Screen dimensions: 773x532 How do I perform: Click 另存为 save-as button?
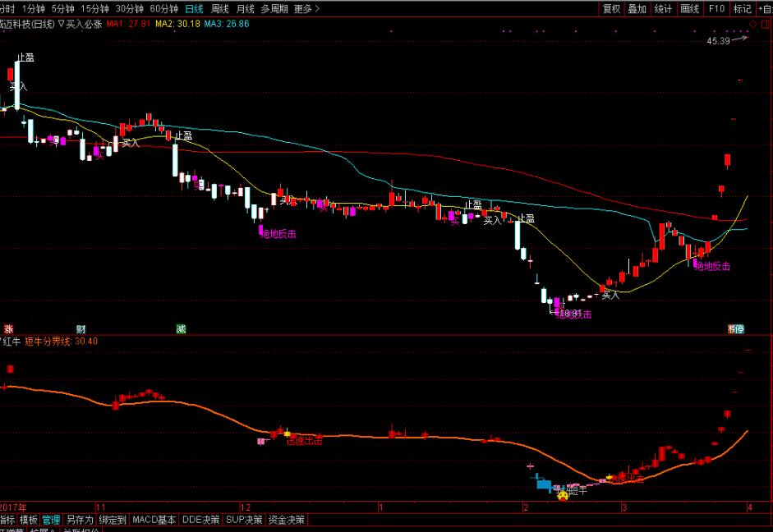point(80,519)
